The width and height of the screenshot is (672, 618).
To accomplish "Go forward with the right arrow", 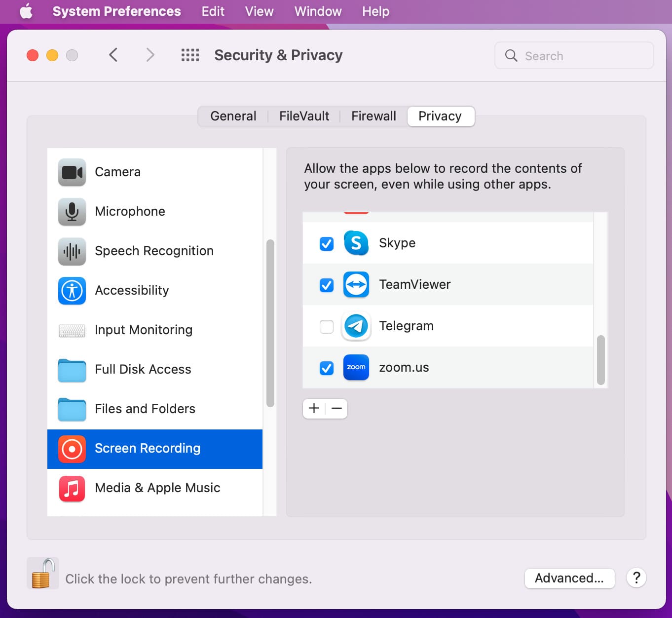I will [x=150, y=55].
